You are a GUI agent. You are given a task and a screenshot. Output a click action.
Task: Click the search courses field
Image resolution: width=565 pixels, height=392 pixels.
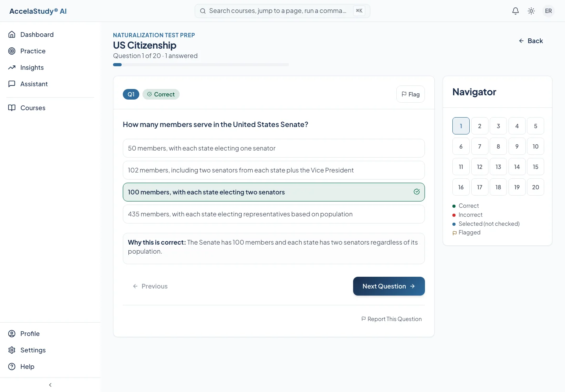(x=282, y=11)
